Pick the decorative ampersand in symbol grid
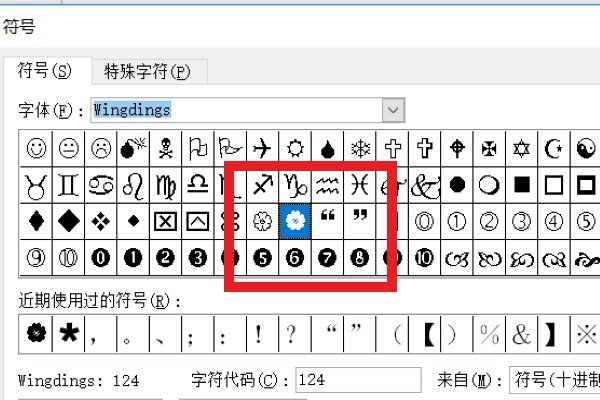Image resolution: width=600 pixels, height=400 pixels. (424, 185)
